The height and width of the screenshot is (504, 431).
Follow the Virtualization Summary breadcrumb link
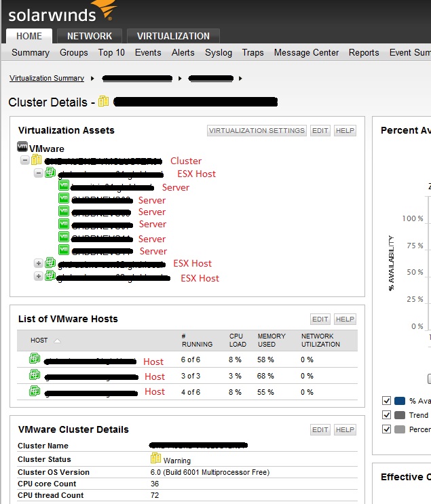coord(47,78)
